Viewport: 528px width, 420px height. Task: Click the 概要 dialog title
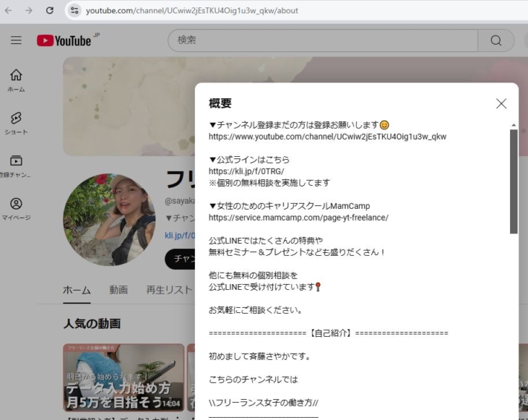click(220, 103)
